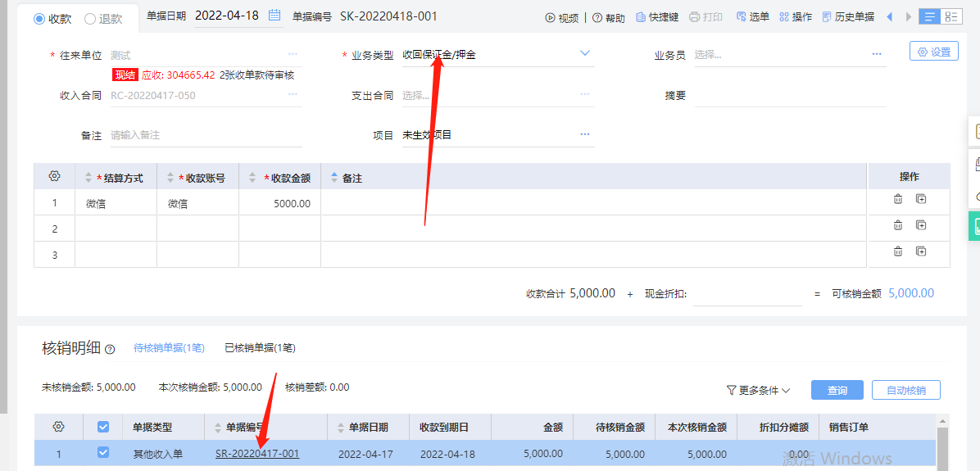Click the 自动核销 button
Screen dimensions: 980x471
tap(905, 390)
